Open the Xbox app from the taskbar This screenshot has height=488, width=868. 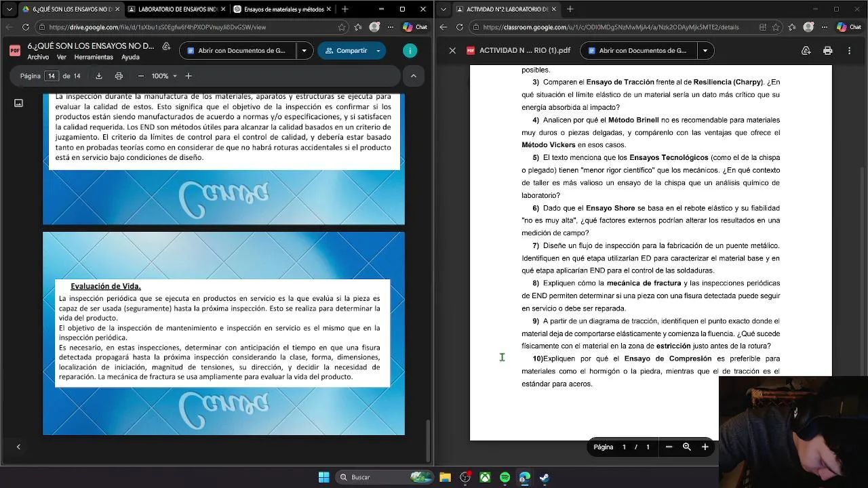486,477
